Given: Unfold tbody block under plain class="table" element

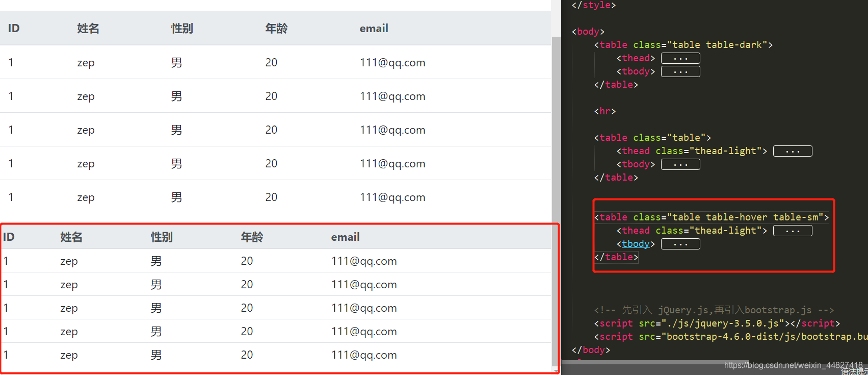Looking at the screenshot, I should point(680,164).
